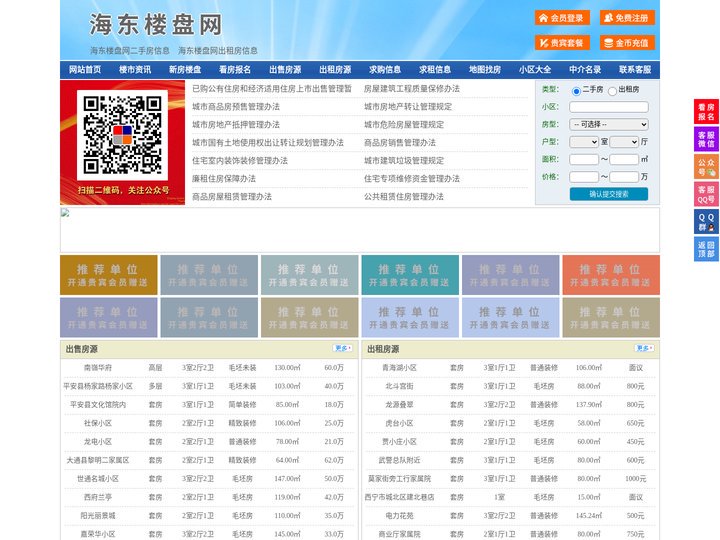Open the 金币充值 coin recharge button
Image resolution: width=720 pixels, height=540 pixels.
(x=627, y=43)
